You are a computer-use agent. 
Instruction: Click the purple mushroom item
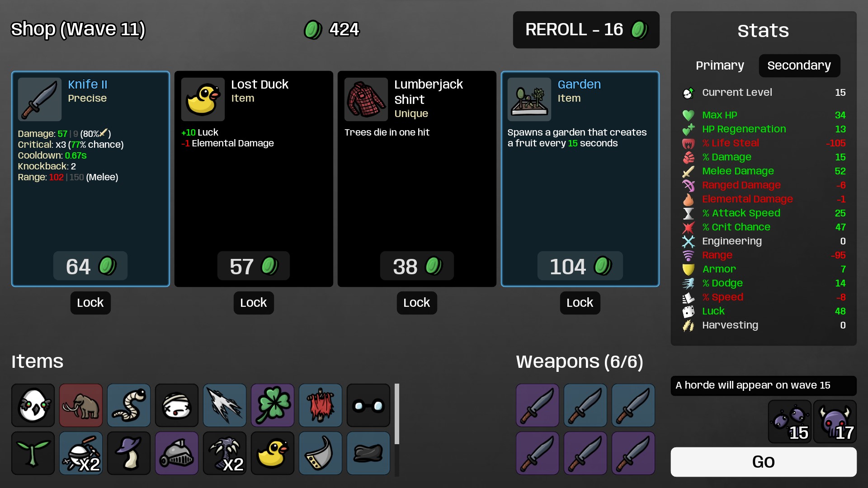(x=129, y=453)
